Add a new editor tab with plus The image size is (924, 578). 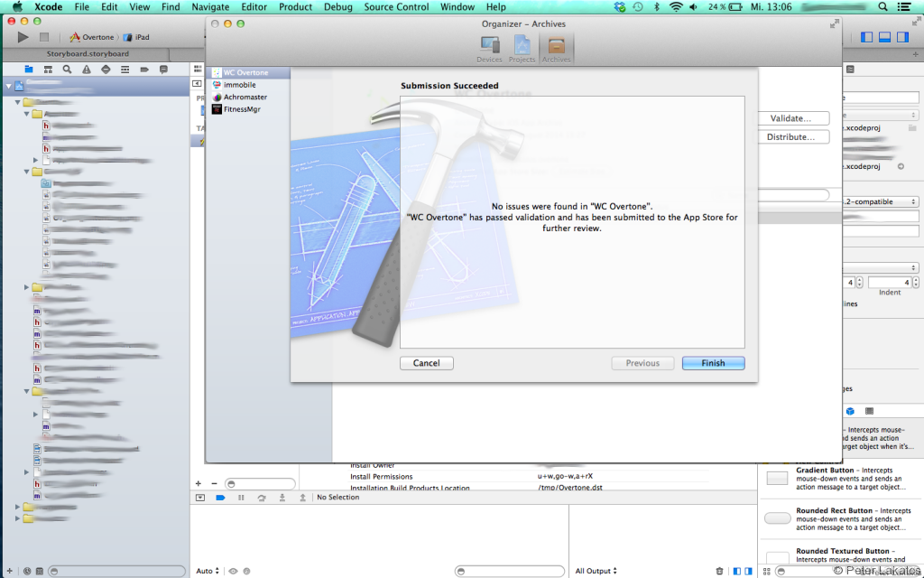pyautogui.click(x=915, y=54)
